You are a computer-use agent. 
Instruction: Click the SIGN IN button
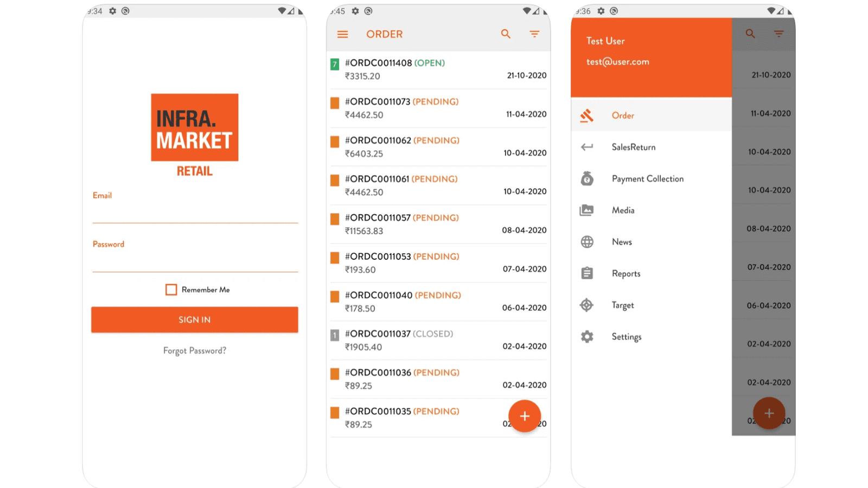(194, 319)
